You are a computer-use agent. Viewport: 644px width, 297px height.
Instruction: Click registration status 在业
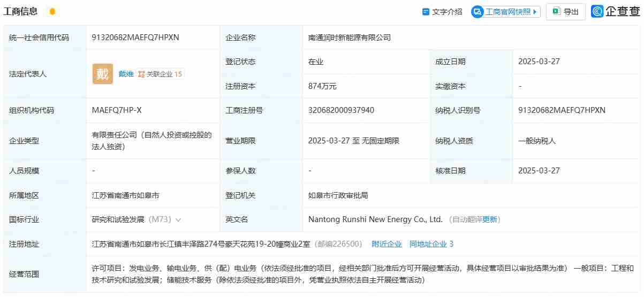coord(316,62)
